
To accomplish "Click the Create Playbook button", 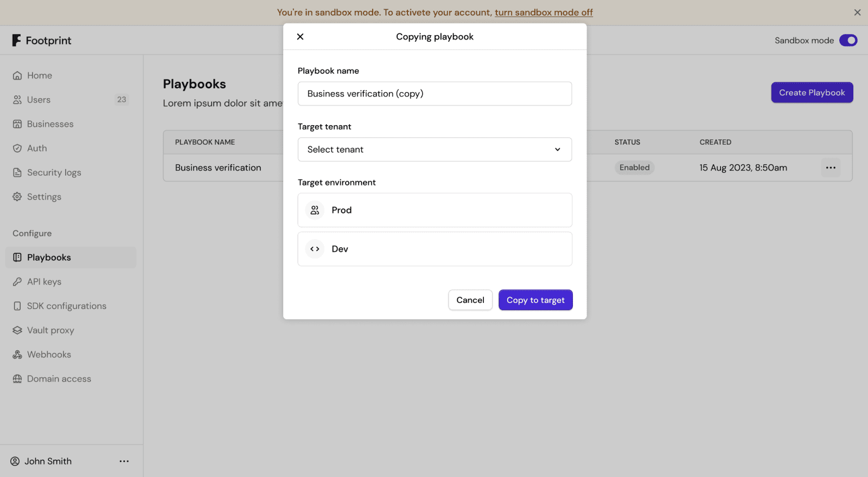I will click(812, 92).
